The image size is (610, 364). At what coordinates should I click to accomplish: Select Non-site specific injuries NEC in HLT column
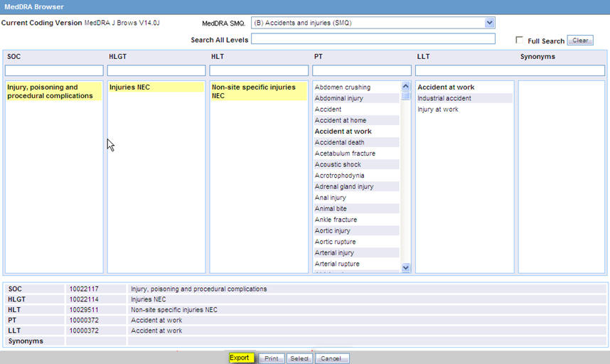click(259, 92)
